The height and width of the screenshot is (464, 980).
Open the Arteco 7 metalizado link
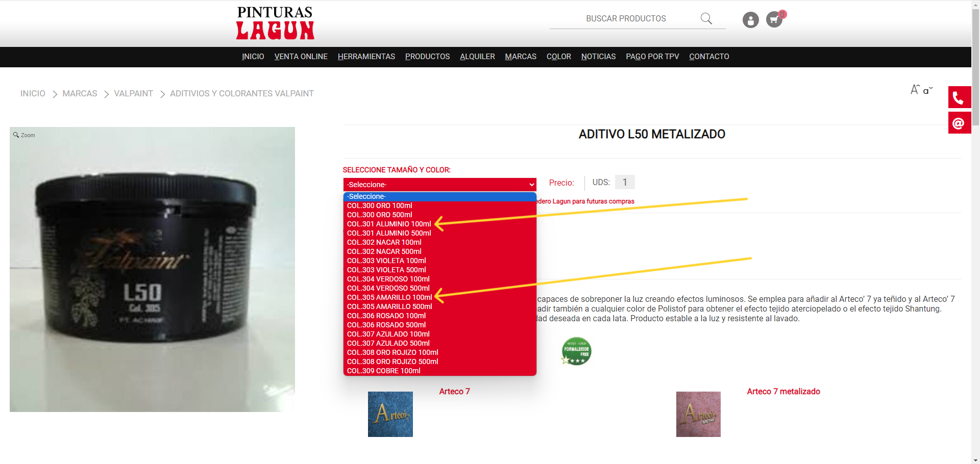(x=783, y=392)
